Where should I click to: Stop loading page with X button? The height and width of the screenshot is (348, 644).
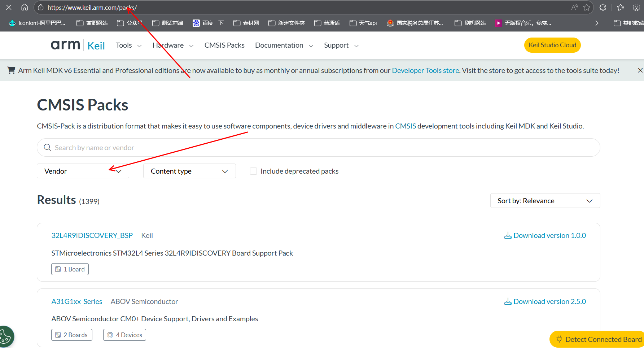pos(9,7)
